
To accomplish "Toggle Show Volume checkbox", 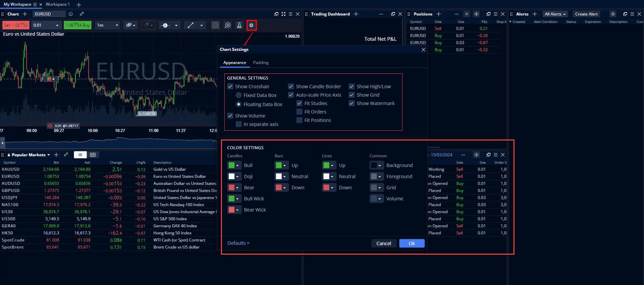I will pyautogui.click(x=230, y=116).
